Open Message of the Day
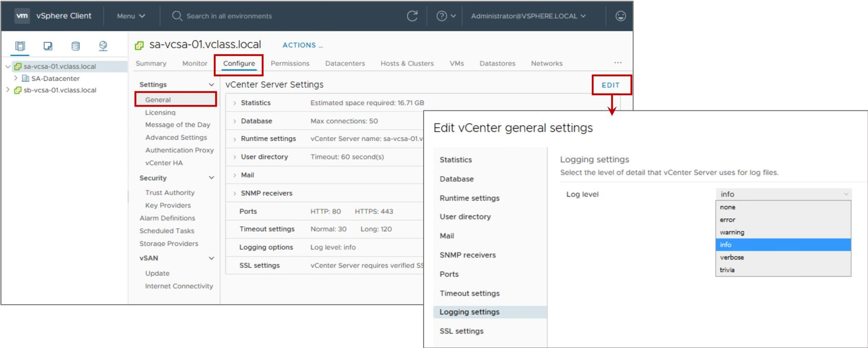 177,125
